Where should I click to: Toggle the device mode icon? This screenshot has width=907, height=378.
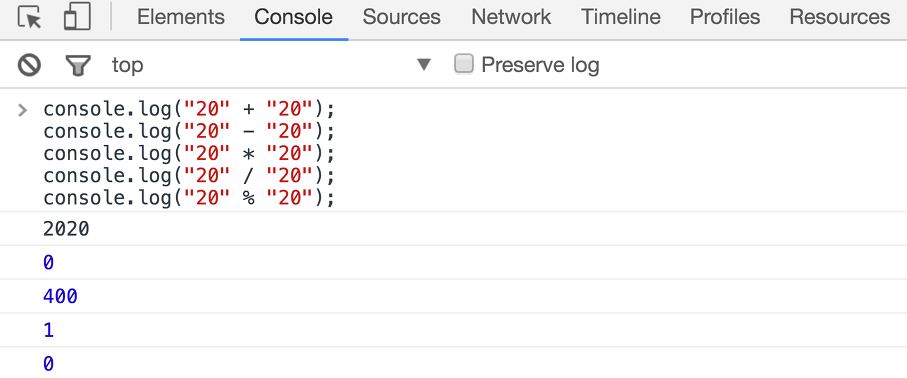point(77,17)
